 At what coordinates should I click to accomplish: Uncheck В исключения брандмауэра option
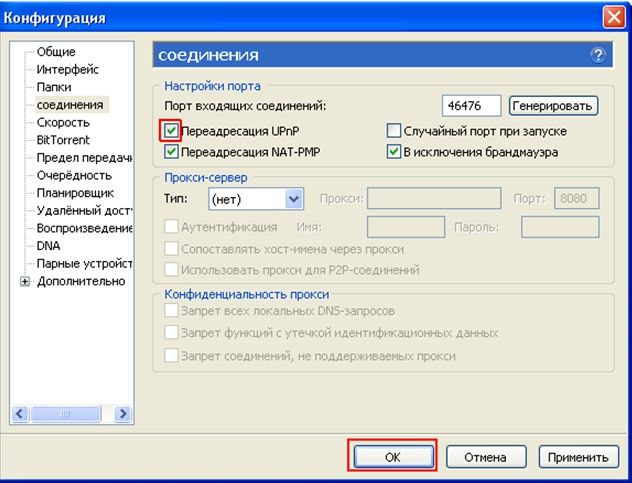(394, 152)
